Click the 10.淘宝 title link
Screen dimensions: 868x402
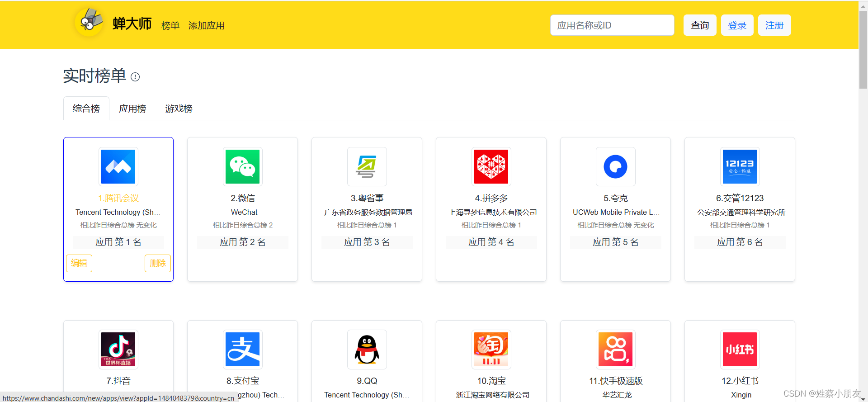point(491,381)
